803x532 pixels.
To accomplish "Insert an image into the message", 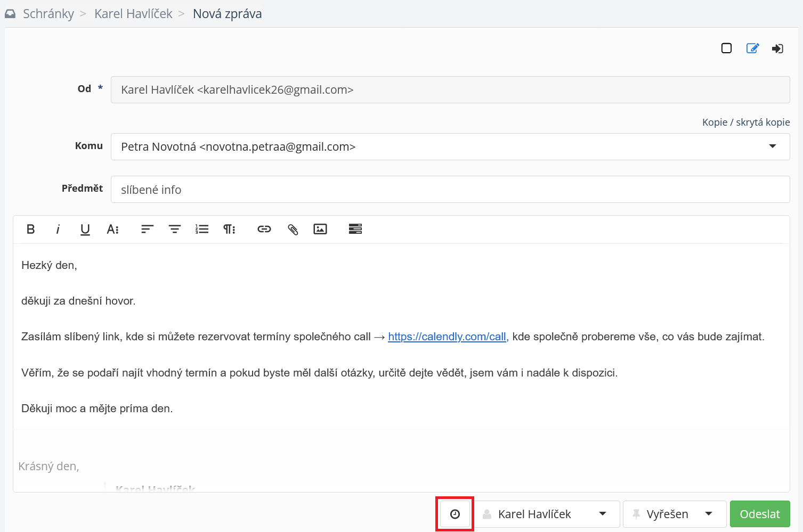I will coord(320,229).
